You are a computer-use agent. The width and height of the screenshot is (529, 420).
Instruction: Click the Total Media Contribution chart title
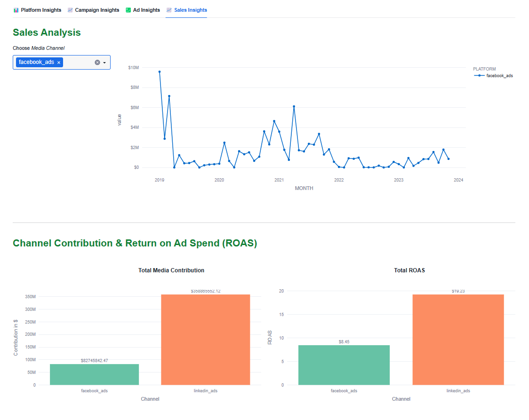[171, 270]
